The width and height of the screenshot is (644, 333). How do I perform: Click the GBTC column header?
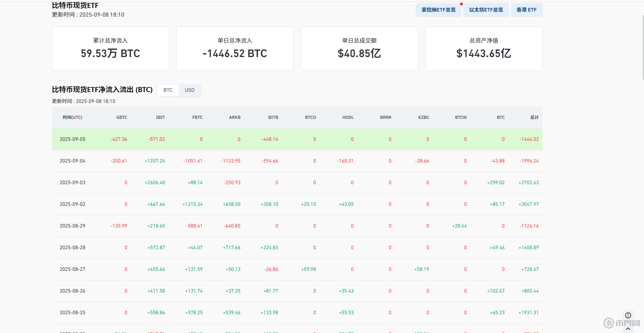coord(122,117)
